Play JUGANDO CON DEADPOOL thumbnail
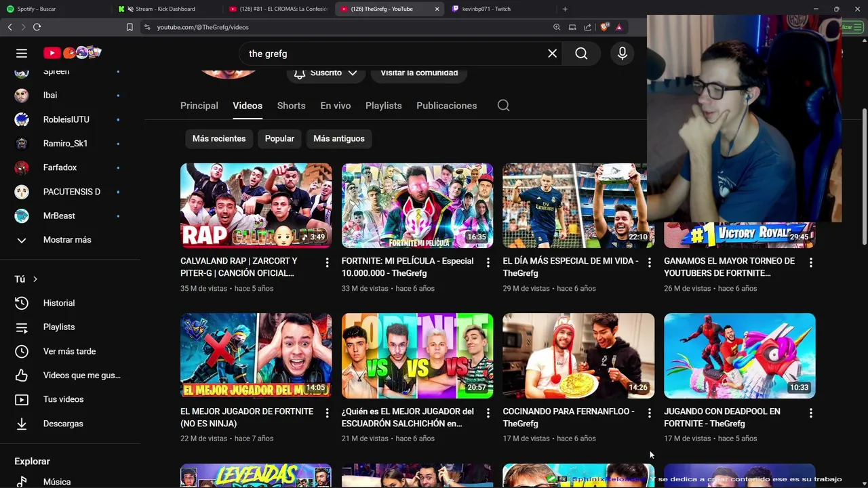This screenshot has height=488, width=868. (x=739, y=356)
